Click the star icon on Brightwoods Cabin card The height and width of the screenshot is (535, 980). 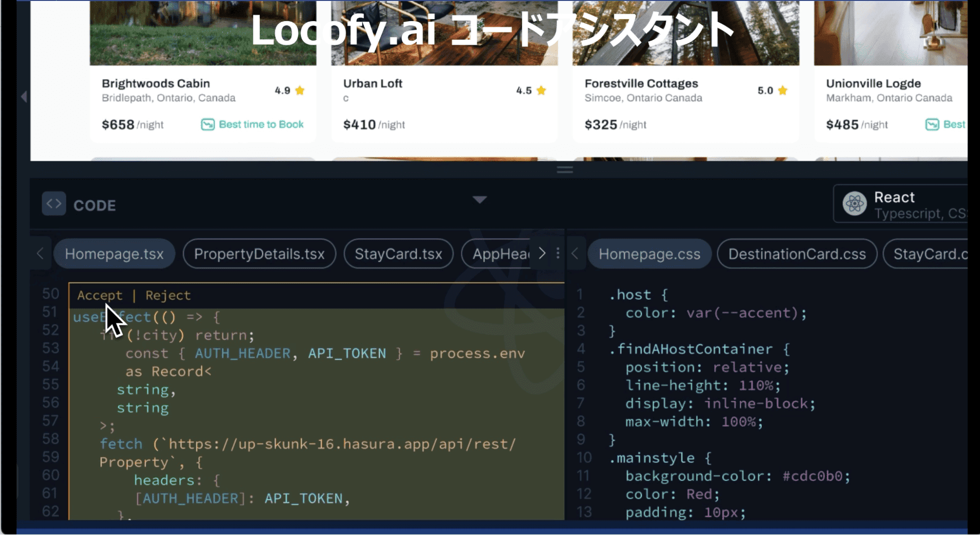[x=300, y=91]
